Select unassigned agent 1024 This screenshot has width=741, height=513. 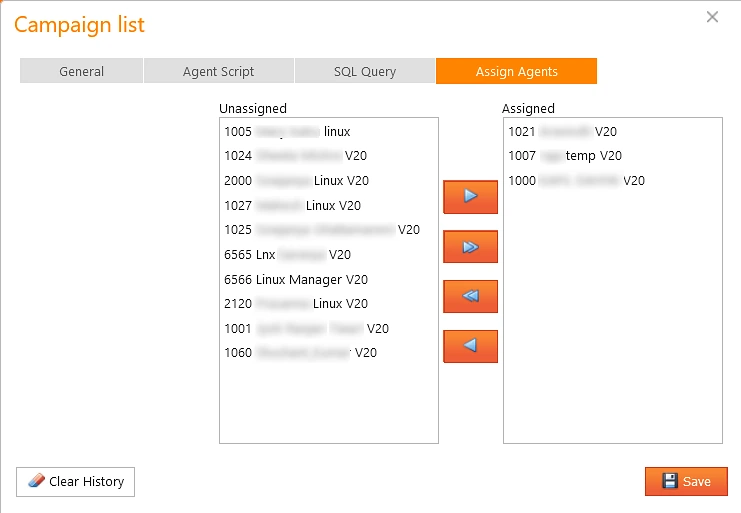pyautogui.click(x=328, y=155)
